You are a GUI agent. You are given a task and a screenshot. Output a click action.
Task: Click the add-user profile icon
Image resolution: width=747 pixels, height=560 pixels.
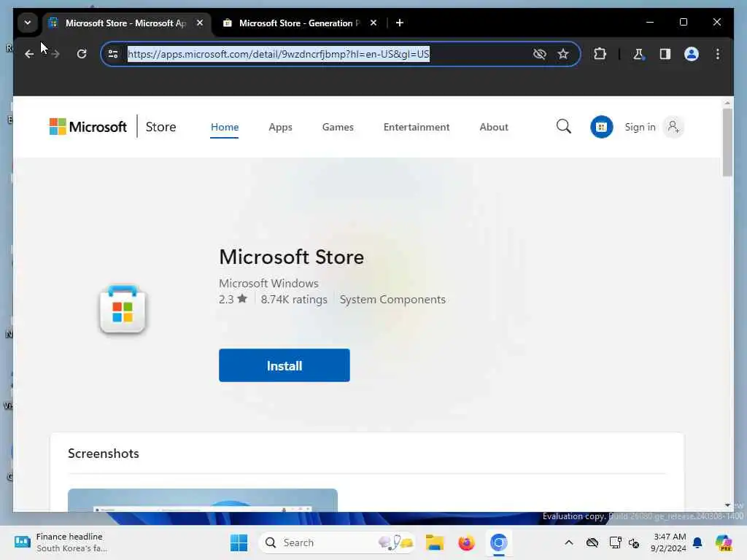[673, 127]
